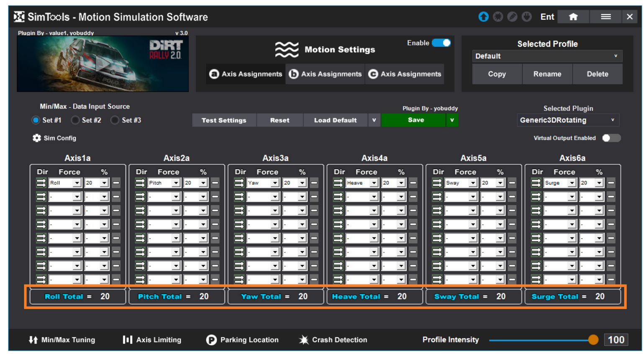Click the home icon in title bar

click(573, 17)
